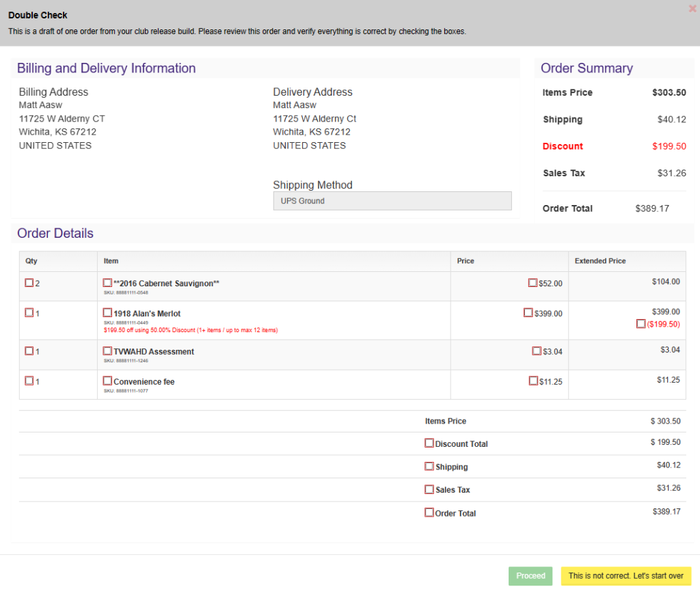Screen dimensions: 700x589
Task: Check the quantity box for 2016 Cabernet Sauvignon
Action: click(29, 283)
